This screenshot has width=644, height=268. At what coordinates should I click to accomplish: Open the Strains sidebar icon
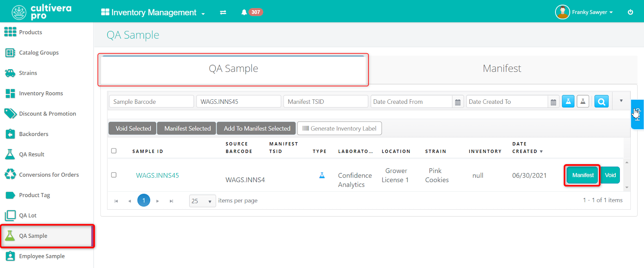pyautogui.click(x=10, y=73)
